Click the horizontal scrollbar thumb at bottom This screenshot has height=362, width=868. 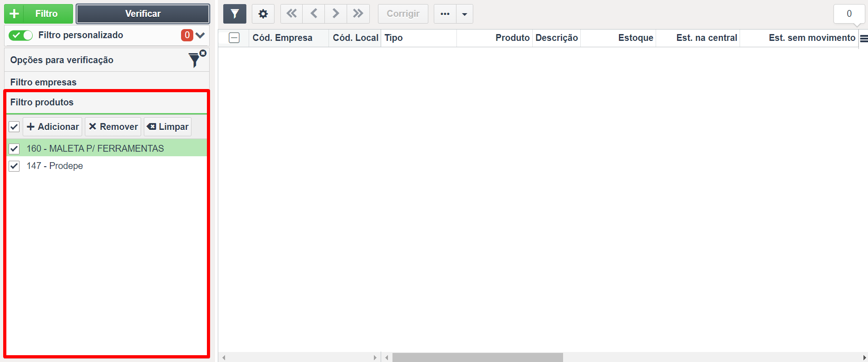pyautogui.click(x=477, y=357)
